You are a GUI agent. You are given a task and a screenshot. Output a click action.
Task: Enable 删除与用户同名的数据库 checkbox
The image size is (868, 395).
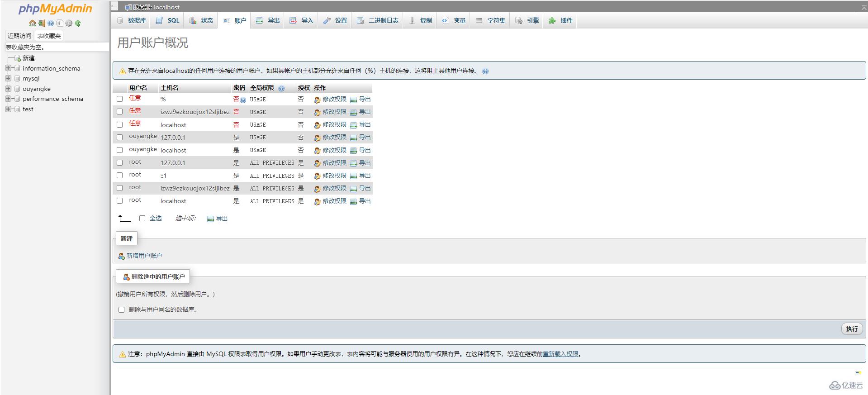click(x=121, y=309)
